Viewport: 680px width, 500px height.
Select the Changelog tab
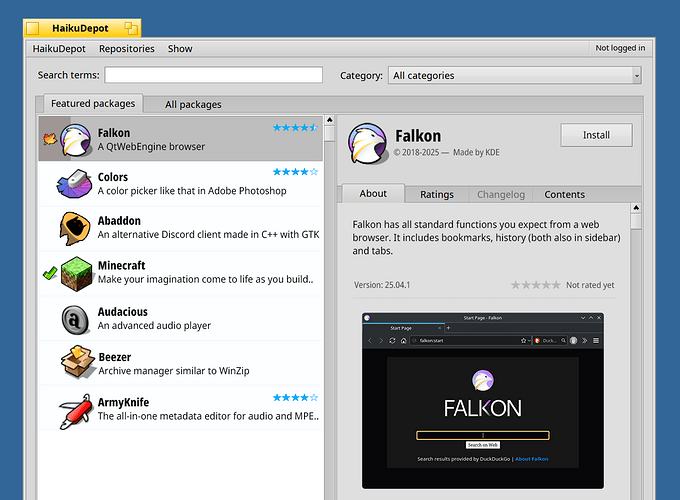point(501,194)
